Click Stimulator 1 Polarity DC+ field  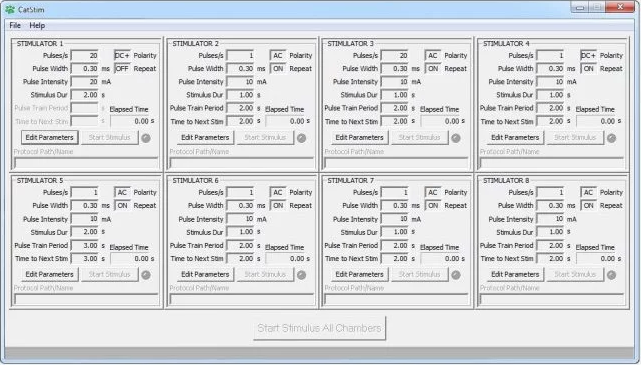click(122, 55)
